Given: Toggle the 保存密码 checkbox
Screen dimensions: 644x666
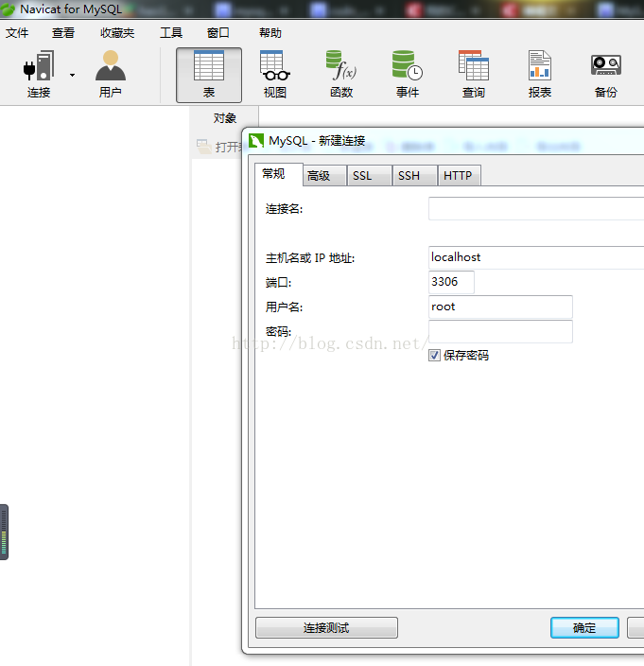Looking at the screenshot, I should pyautogui.click(x=434, y=355).
